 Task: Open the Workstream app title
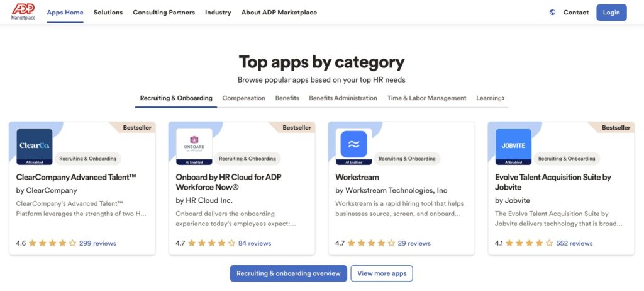(357, 178)
